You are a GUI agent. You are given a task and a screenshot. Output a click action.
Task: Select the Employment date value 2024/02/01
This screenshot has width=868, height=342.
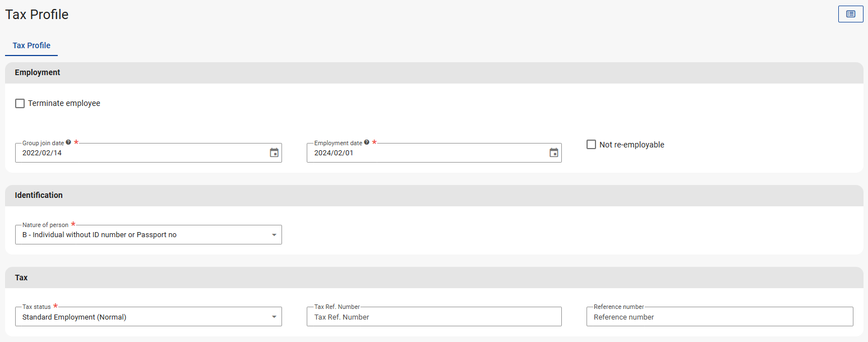click(x=334, y=153)
